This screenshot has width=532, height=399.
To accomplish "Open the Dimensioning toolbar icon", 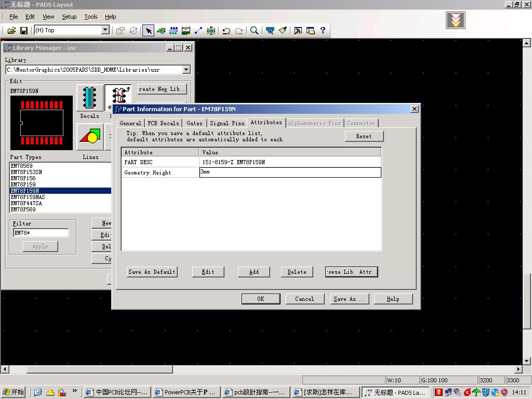I will 186,31.
